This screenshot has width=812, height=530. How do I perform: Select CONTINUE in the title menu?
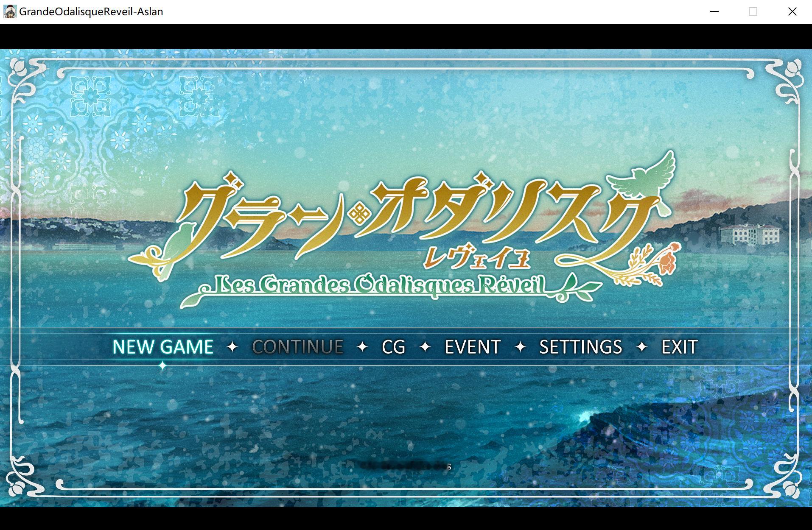[x=298, y=347]
